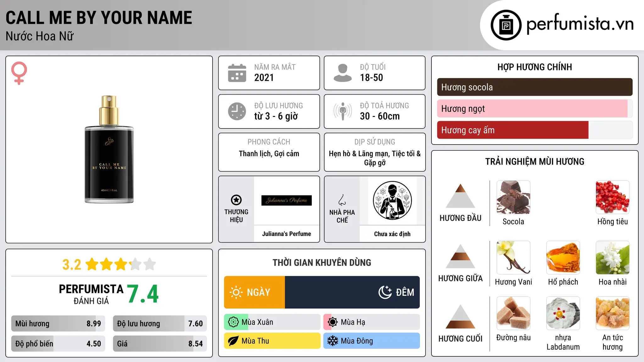This screenshot has width=644, height=362.
Task: Click the Giá 8.54 score bar
Action: click(x=160, y=343)
